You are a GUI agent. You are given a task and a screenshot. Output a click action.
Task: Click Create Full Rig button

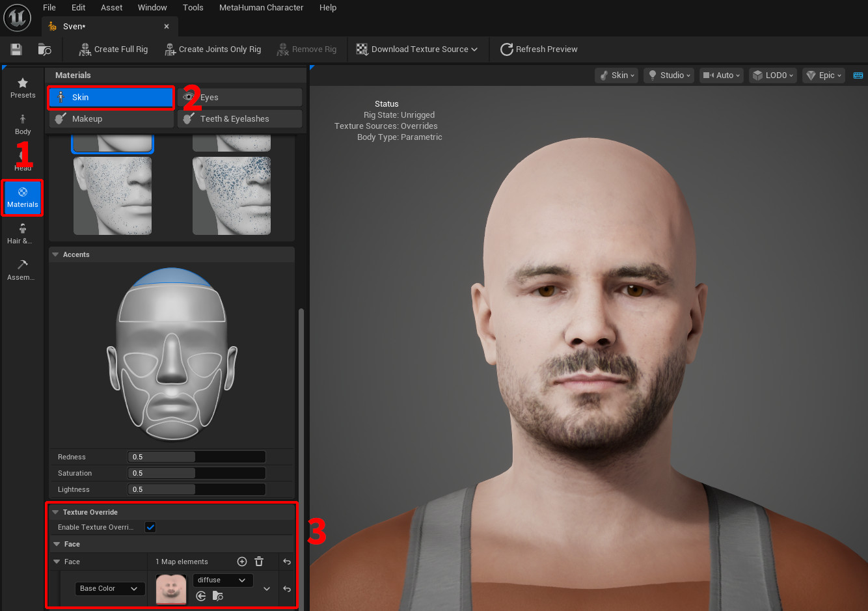[x=113, y=49]
